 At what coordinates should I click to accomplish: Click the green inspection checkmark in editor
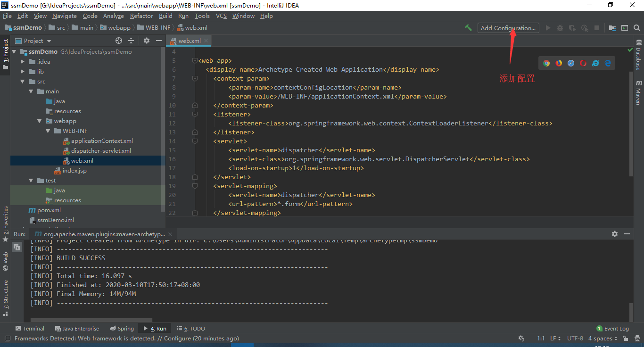(x=630, y=50)
